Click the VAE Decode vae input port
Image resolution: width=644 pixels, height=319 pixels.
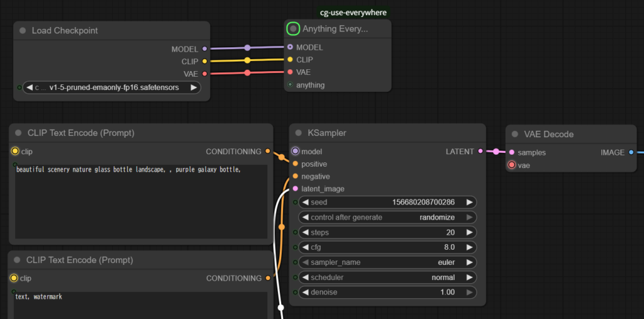click(511, 165)
